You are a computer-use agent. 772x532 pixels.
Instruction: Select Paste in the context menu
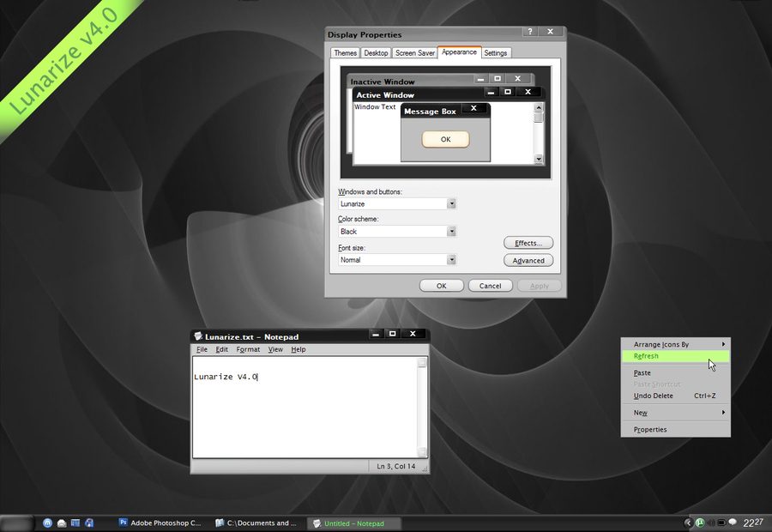(676, 373)
